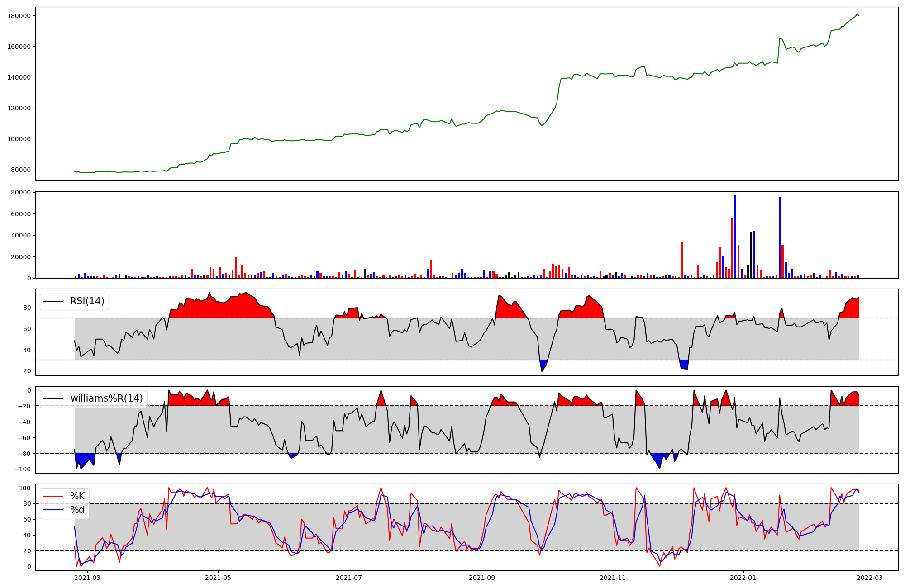Click the 2021-09 x-axis tick label
The height and width of the screenshot is (588, 905).
(x=482, y=578)
